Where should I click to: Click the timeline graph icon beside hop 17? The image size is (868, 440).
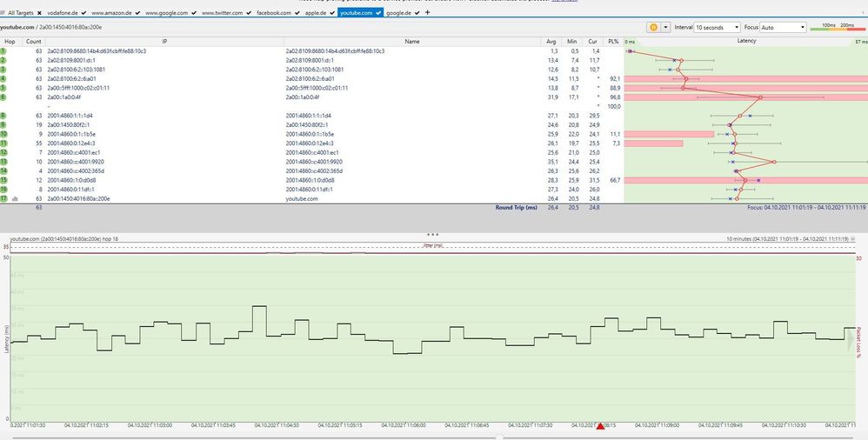pyautogui.click(x=16, y=198)
